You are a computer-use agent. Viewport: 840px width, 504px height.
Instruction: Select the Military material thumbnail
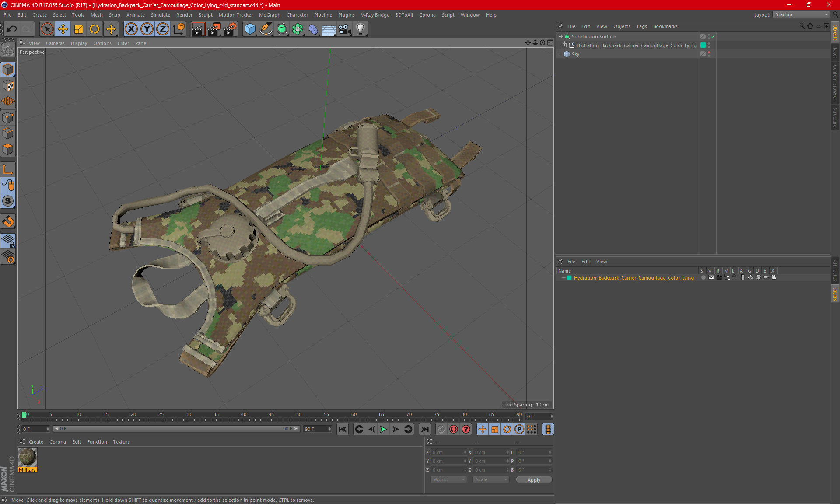pos(28,457)
